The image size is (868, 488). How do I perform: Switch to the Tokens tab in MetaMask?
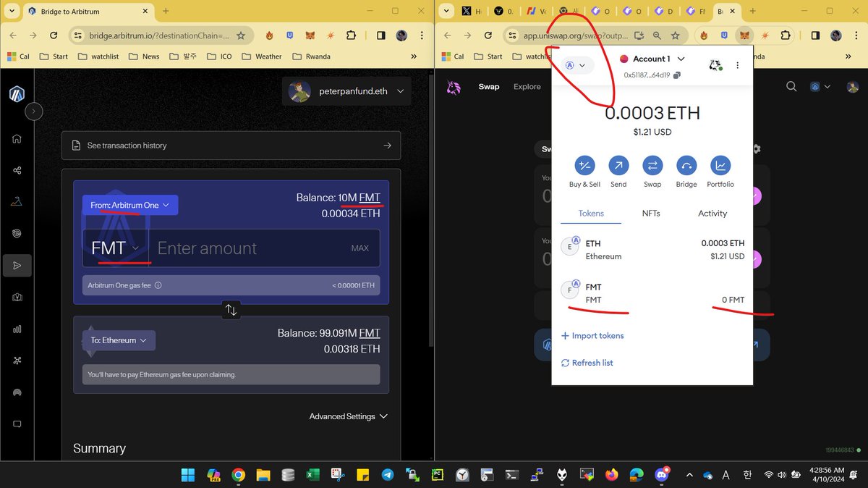pos(591,214)
